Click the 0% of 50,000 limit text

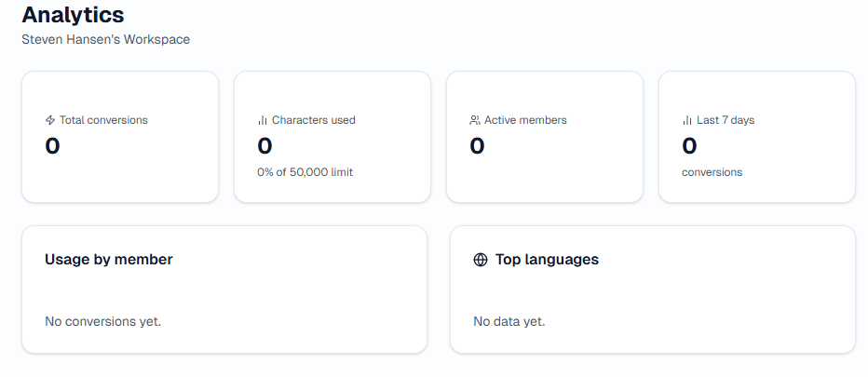[305, 172]
